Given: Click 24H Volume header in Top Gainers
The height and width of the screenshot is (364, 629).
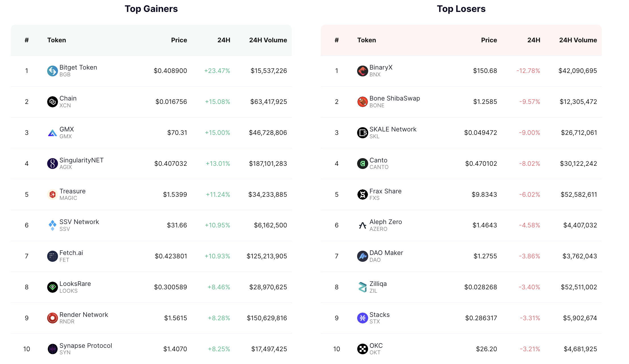Looking at the screenshot, I should click(268, 40).
